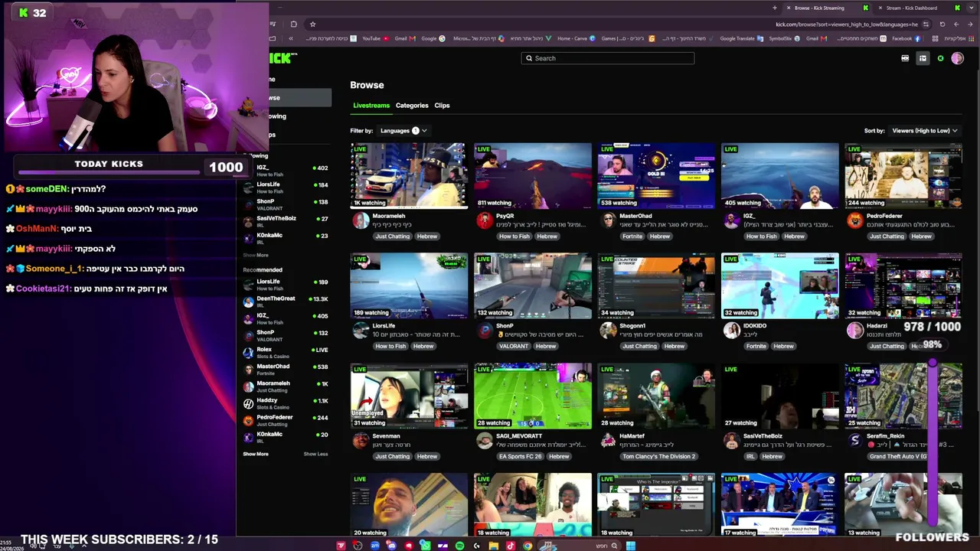
Task: Click Show Less under Recommended list
Action: click(315, 454)
